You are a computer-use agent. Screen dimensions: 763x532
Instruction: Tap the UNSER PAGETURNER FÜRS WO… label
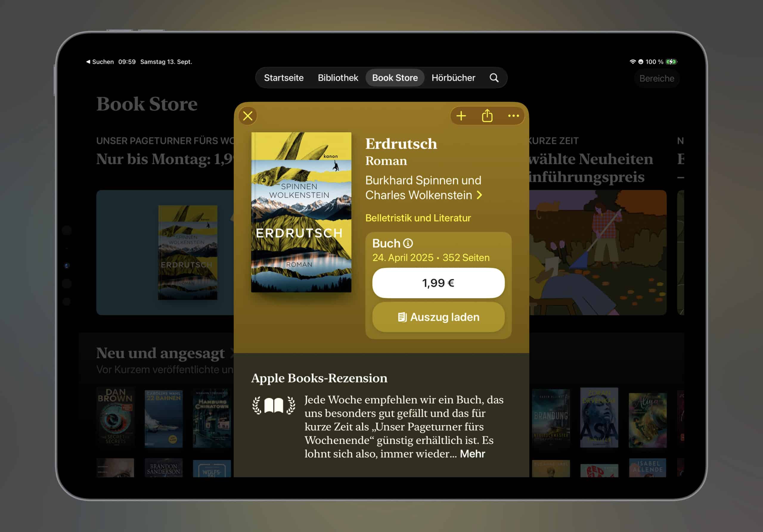point(165,141)
